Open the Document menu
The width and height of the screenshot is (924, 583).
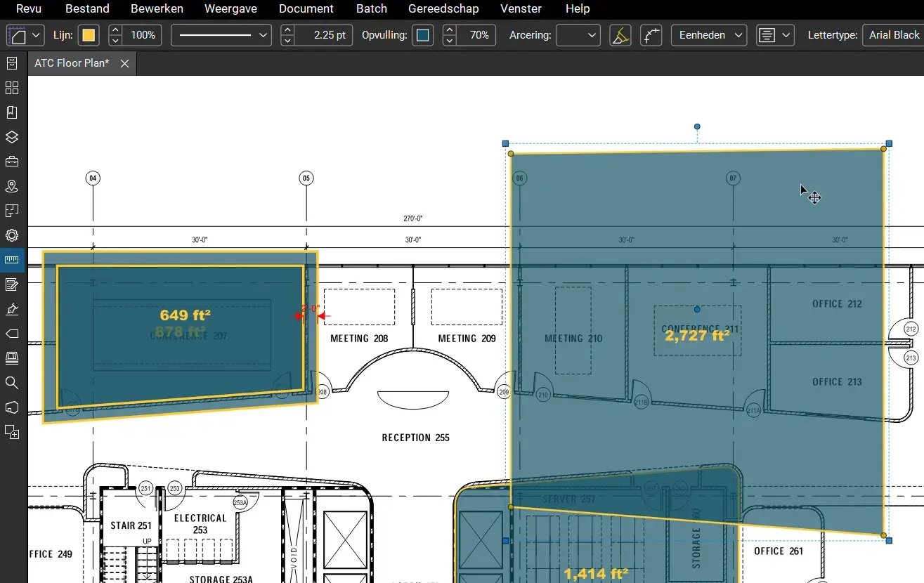pyautogui.click(x=306, y=9)
